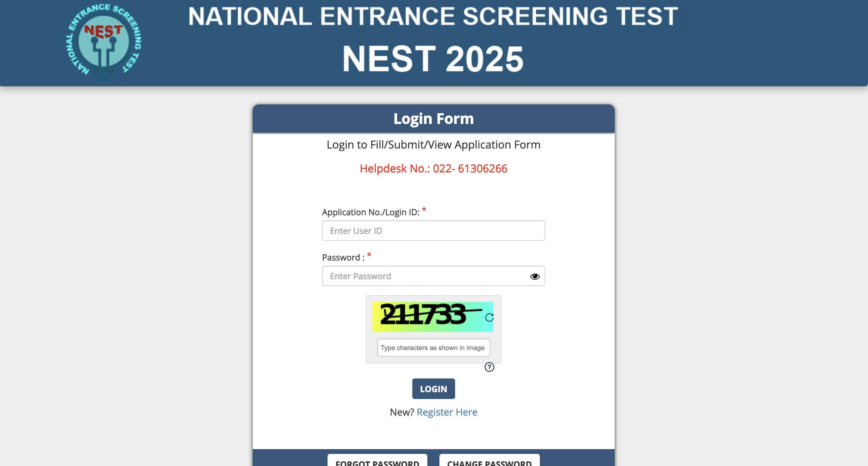Click the NEST 2025 banner title

[x=433, y=59]
